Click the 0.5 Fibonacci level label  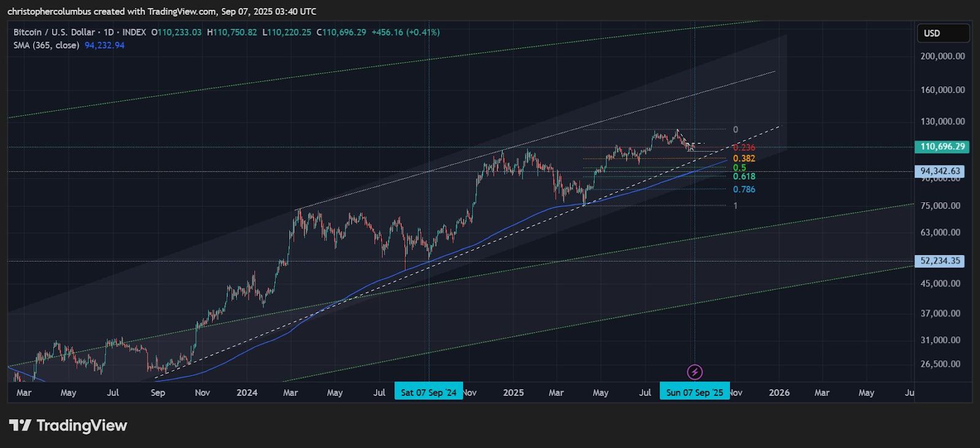pos(739,167)
